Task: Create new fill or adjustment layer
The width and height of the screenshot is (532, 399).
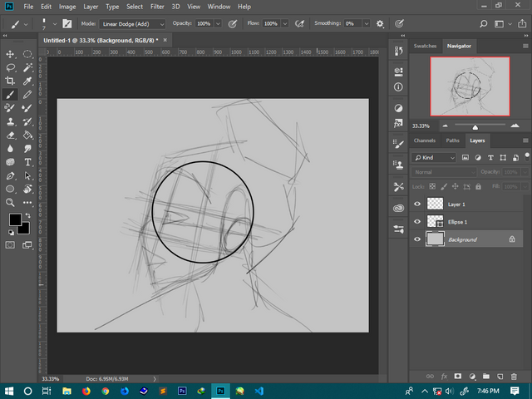Action: click(x=472, y=377)
